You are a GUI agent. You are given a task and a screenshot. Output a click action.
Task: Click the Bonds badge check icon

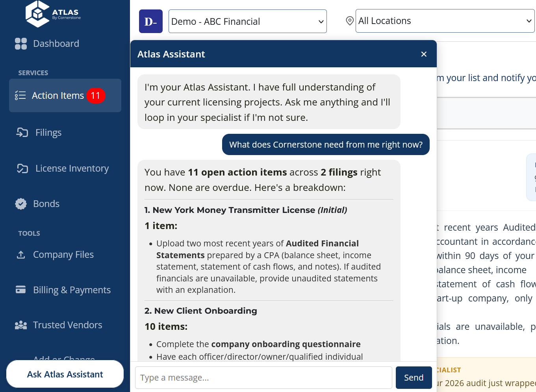coord(21,204)
